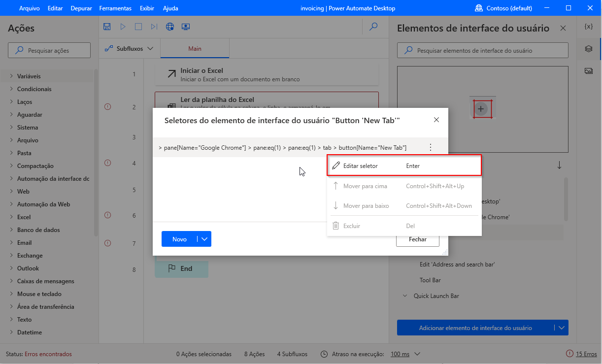The image size is (602, 364).
Task: Collapse the Quick Launch Bar tree node
Action: [x=405, y=296]
